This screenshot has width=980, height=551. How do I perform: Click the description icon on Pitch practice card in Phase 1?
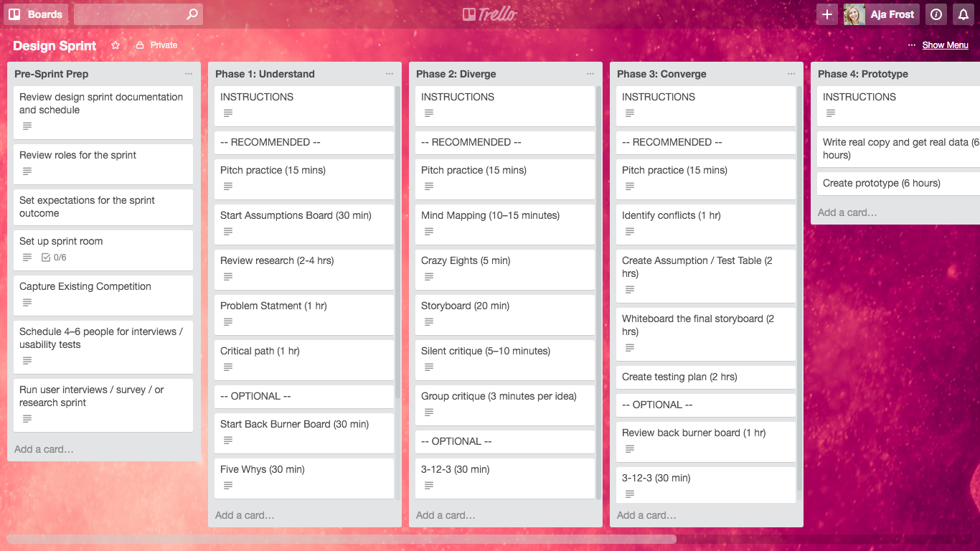coord(228,187)
